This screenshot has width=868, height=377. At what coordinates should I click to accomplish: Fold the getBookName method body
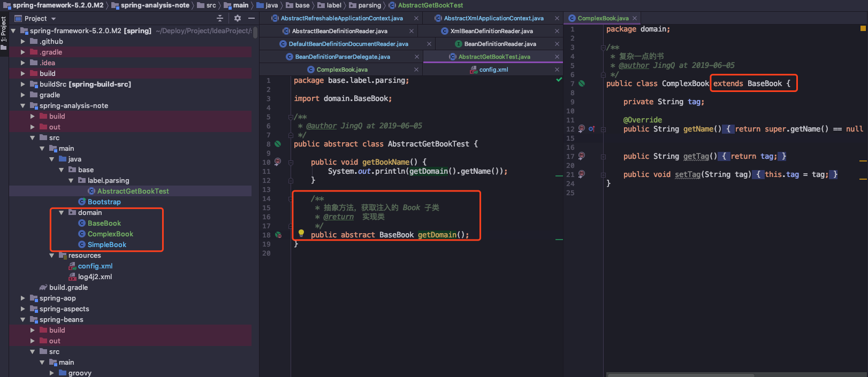coord(291,162)
